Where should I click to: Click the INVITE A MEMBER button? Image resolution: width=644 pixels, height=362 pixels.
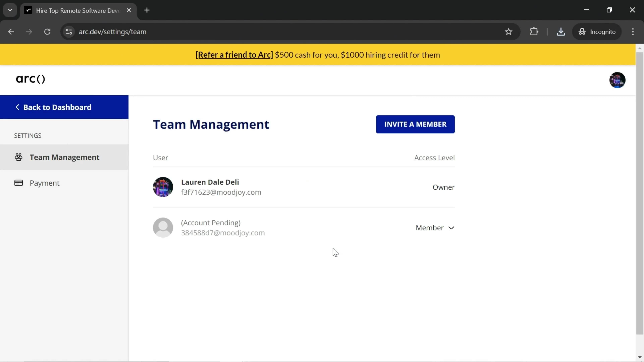(x=415, y=124)
